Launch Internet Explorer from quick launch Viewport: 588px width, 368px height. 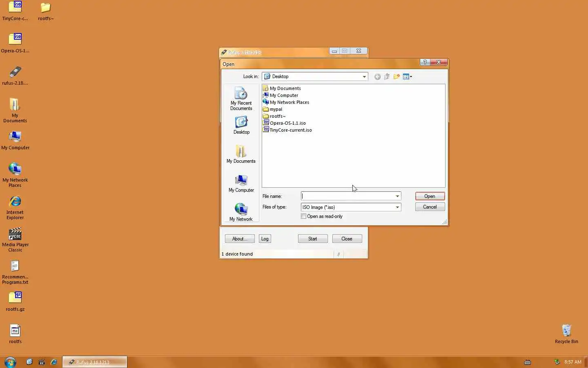[53, 362]
